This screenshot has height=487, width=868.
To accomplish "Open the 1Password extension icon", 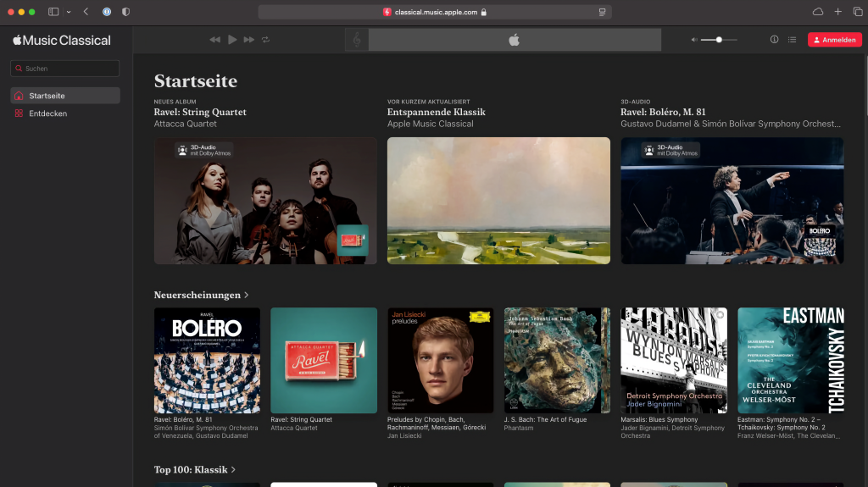I will point(107,12).
